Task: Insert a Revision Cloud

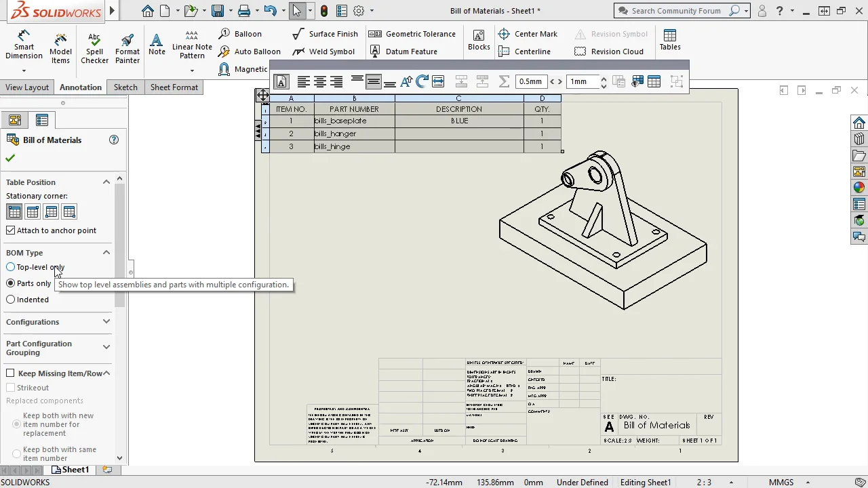Action: click(x=609, y=52)
